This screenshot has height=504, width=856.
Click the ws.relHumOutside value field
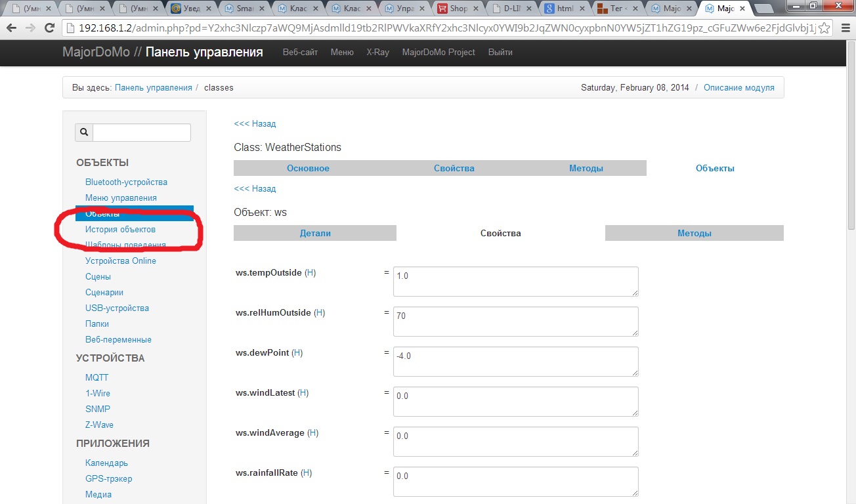coord(516,322)
